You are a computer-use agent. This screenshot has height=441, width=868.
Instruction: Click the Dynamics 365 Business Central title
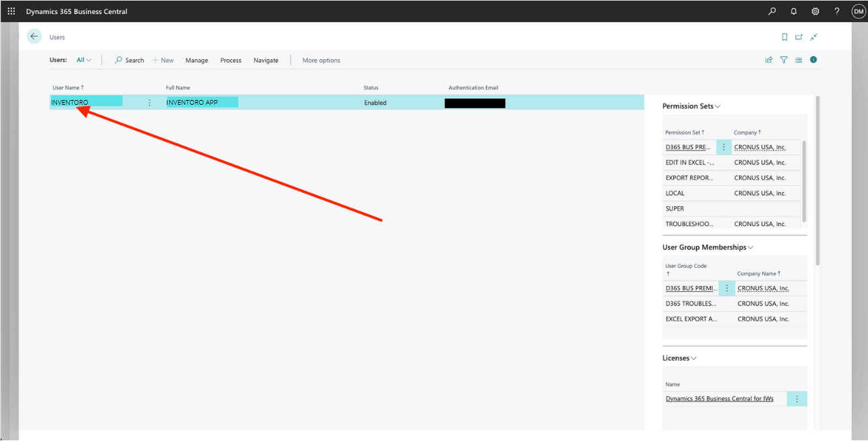pyautogui.click(x=77, y=11)
